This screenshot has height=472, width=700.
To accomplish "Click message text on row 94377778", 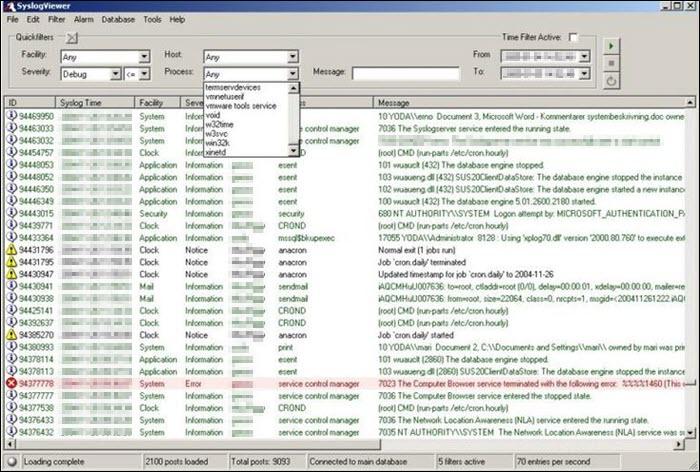I will 531,384.
